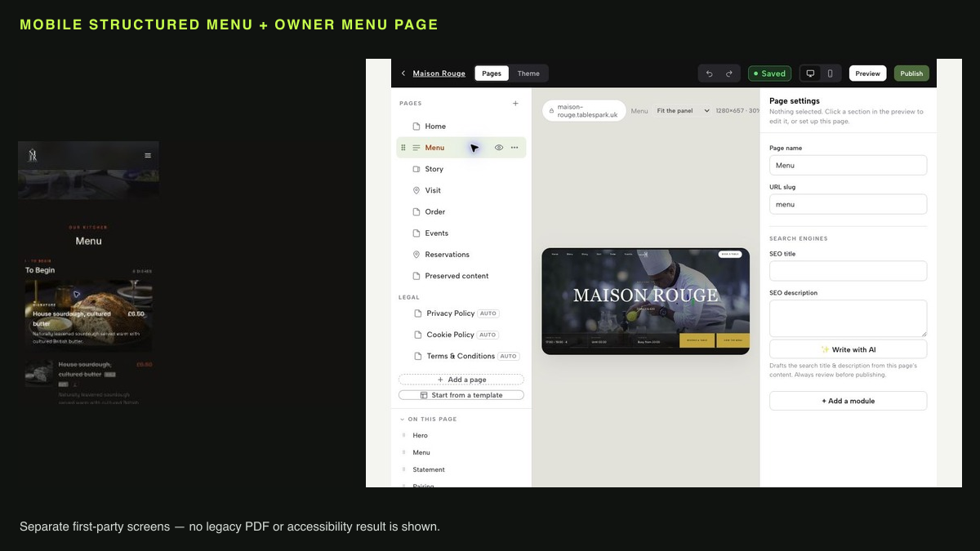The image size is (980, 551).
Task: Open the Fit the panel zoom dropdown
Action: coord(683,111)
